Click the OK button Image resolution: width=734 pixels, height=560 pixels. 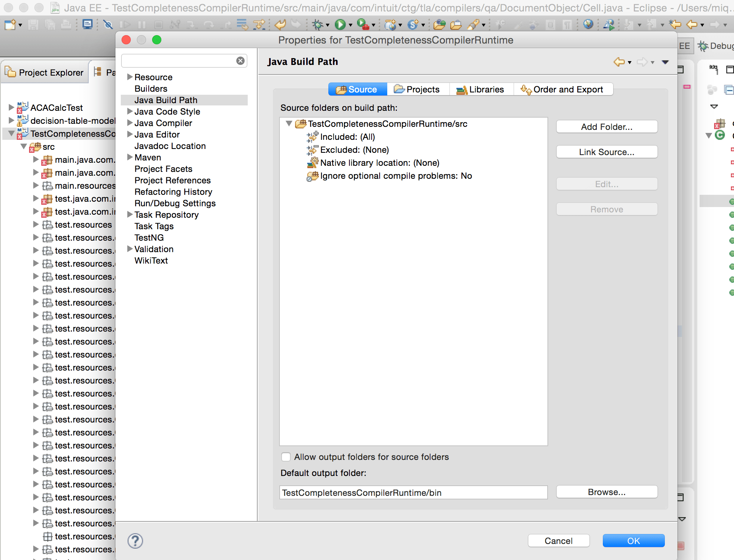click(x=633, y=541)
